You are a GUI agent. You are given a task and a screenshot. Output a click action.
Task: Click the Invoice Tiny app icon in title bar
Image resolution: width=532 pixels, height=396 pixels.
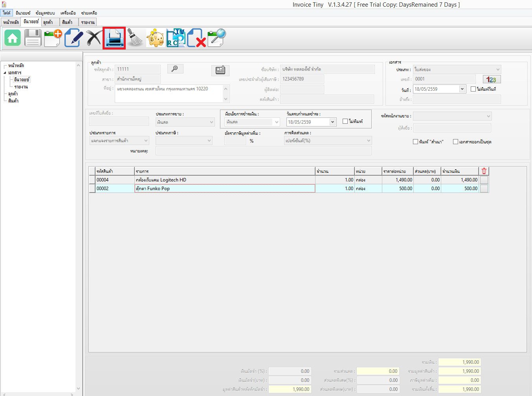click(x=4, y=4)
